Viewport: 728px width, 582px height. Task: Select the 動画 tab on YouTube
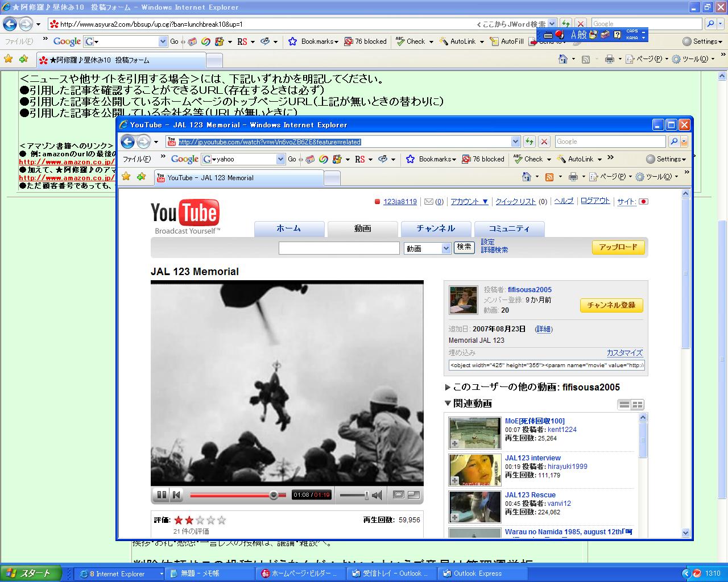[362, 228]
